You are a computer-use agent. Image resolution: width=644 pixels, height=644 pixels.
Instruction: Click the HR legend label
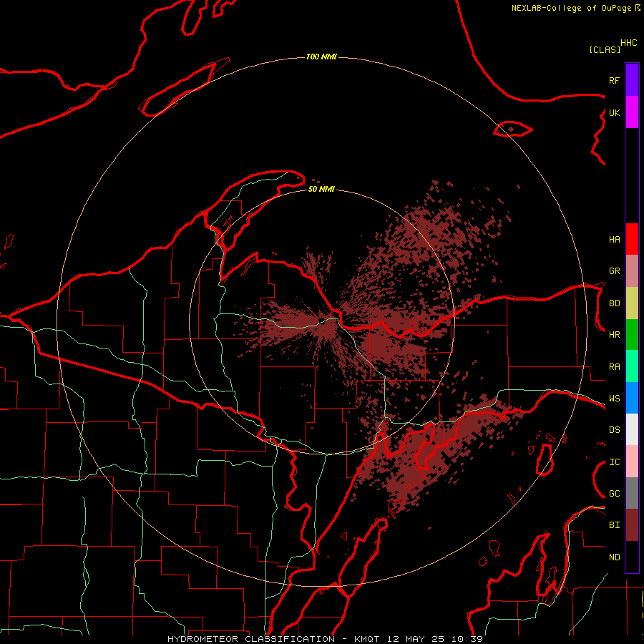coord(614,335)
